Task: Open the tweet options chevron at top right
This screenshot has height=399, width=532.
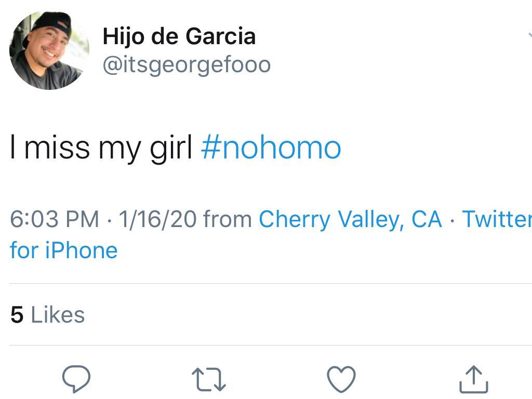Action: point(529,35)
